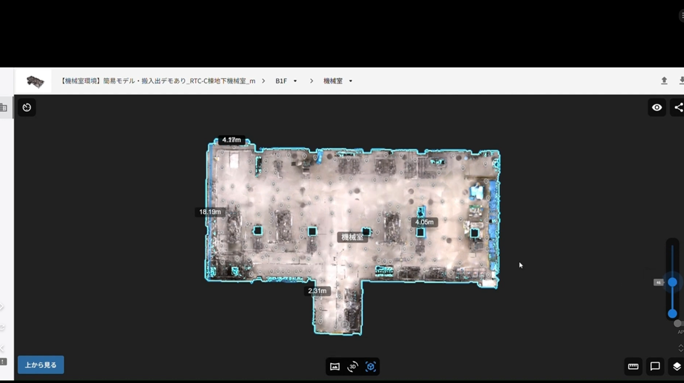
Task: Open the project name breadcrumb link
Action: [157, 81]
